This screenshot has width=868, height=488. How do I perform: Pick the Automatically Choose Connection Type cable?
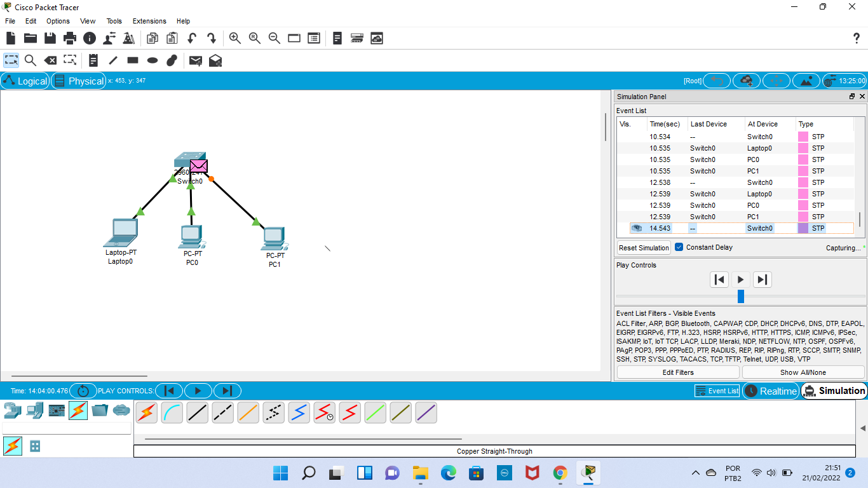(147, 413)
